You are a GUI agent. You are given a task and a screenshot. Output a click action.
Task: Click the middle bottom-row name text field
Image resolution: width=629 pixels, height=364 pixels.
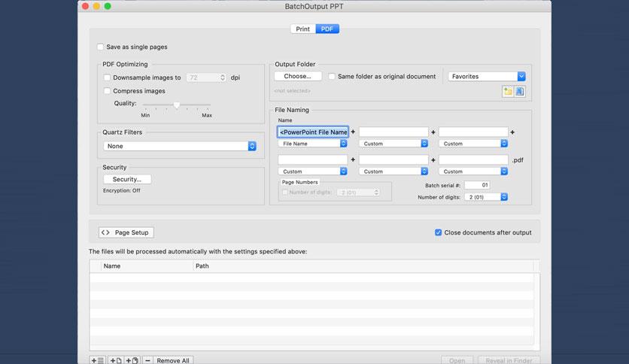tap(394, 159)
